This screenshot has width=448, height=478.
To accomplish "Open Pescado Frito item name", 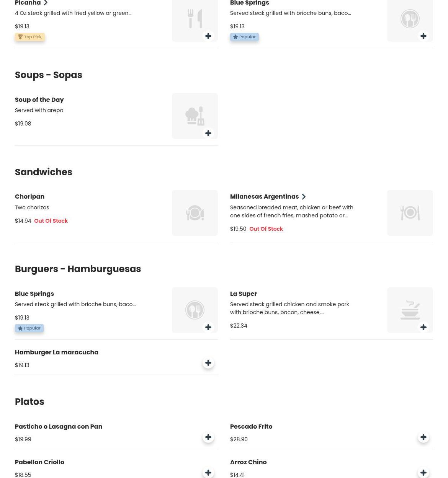I will pos(251,427).
